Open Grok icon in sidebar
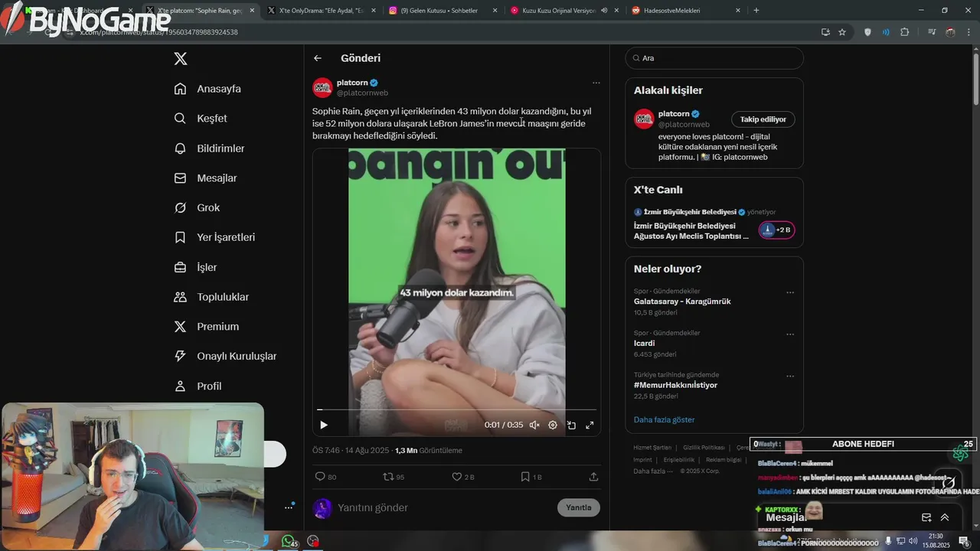980x551 pixels. [180, 208]
